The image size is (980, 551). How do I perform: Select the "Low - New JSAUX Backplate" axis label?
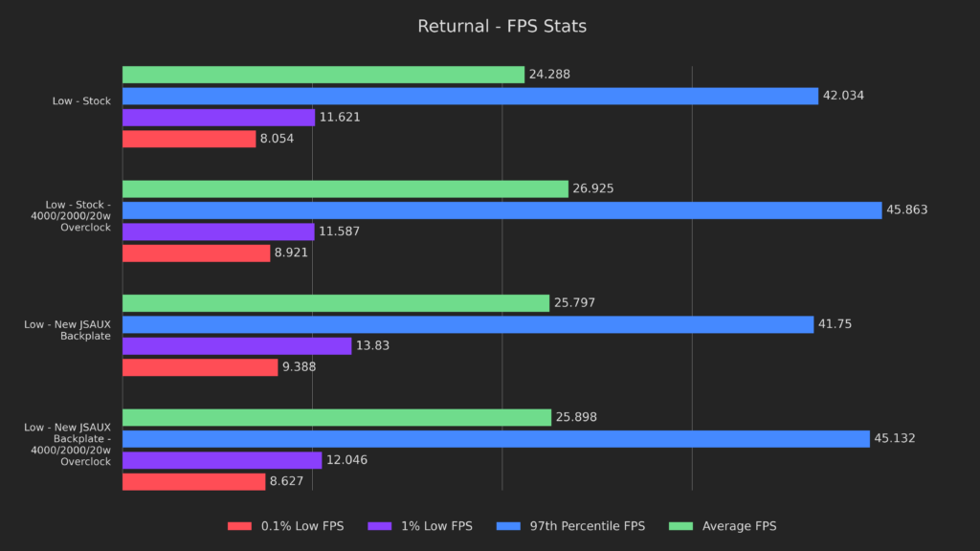67,330
